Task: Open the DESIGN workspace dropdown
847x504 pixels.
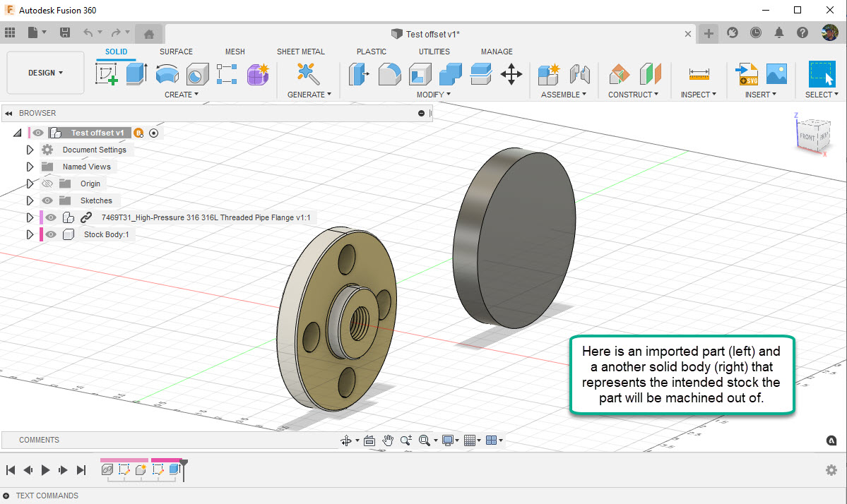Action: (x=45, y=72)
